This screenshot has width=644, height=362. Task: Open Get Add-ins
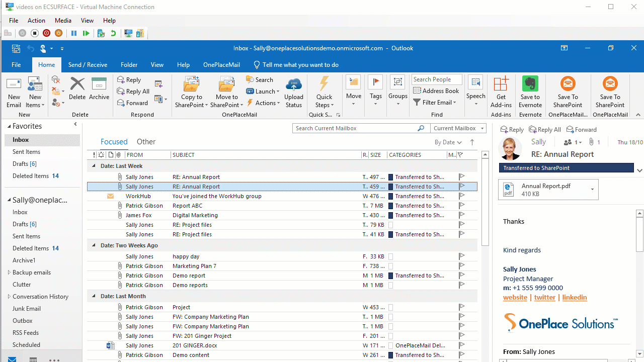pos(501,92)
